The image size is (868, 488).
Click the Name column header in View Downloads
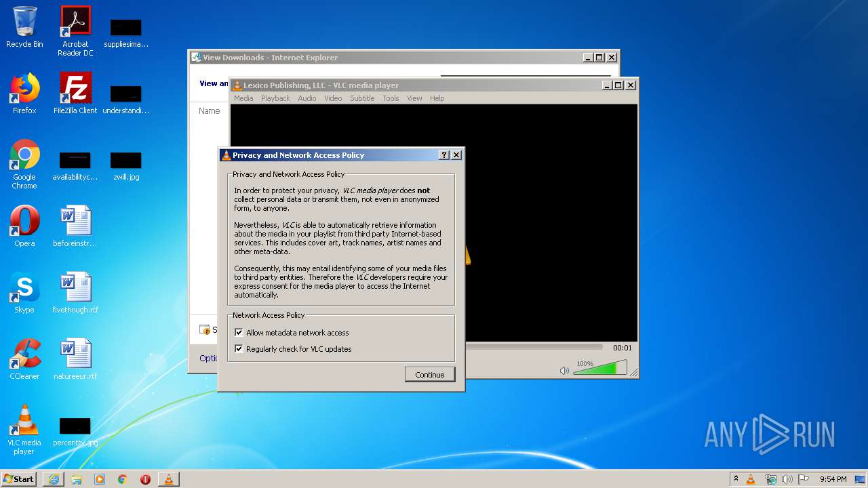(x=210, y=111)
